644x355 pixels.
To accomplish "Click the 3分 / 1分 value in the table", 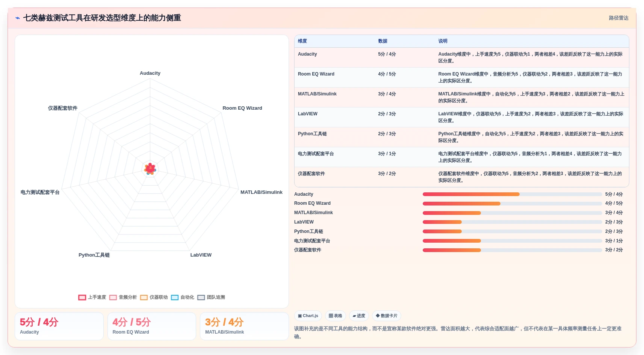I will [x=387, y=154].
